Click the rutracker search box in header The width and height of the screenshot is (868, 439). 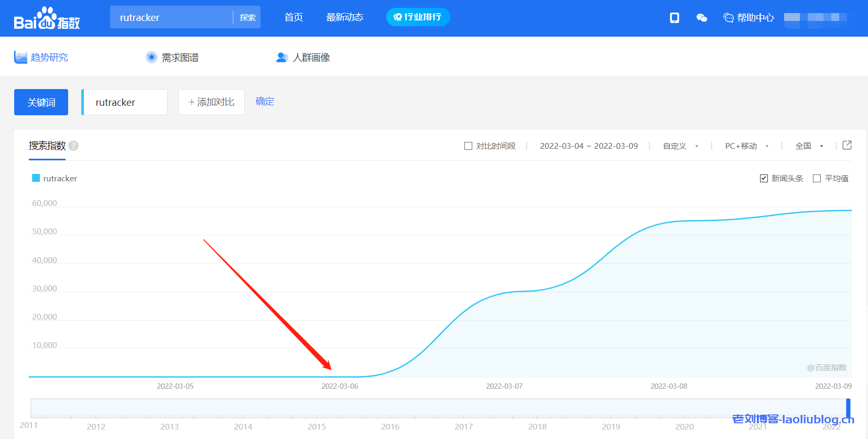[x=171, y=17]
